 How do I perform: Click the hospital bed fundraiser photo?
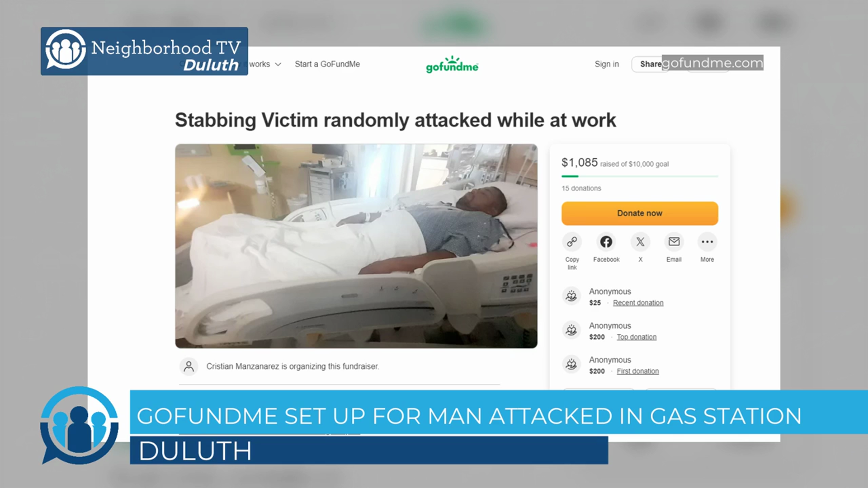356,246
